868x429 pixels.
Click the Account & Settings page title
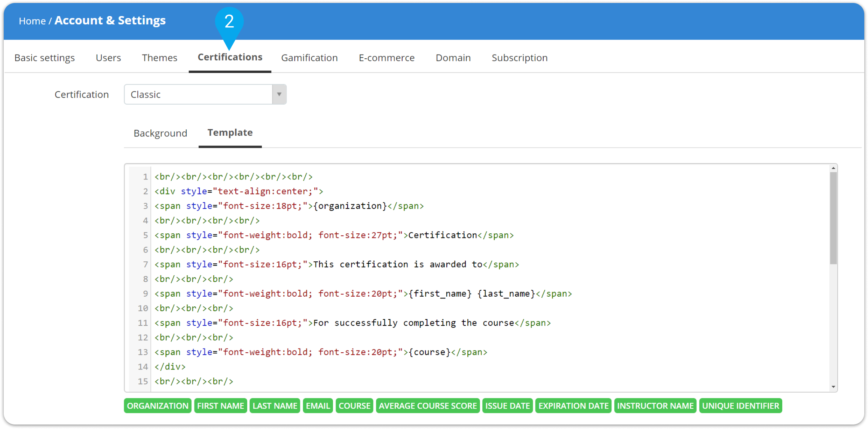click(x=110, y=20)
